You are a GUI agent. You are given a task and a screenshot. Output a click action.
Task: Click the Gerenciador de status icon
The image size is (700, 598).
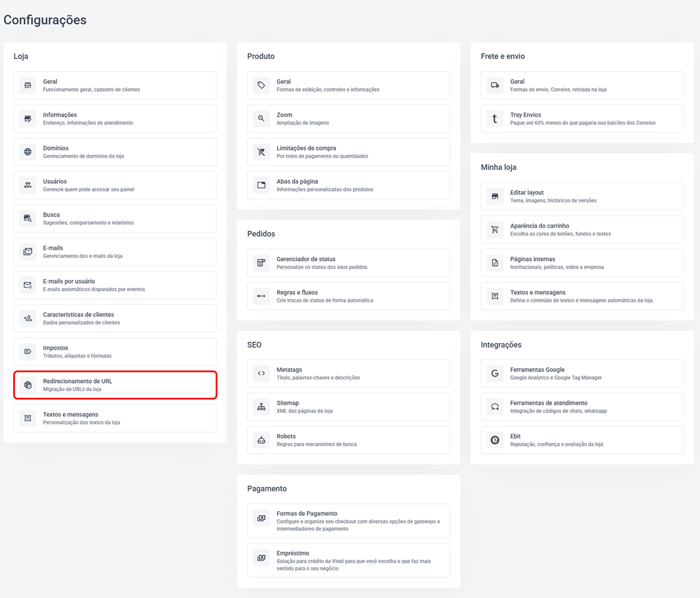261,263
